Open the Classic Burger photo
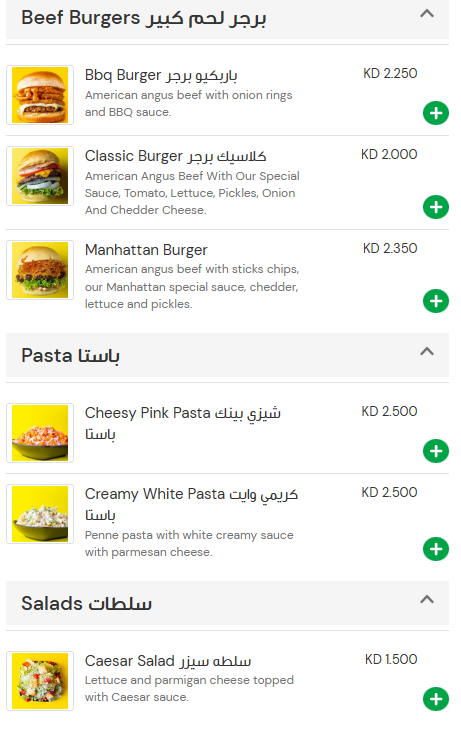This screenshot has width=461, height=731. pyautogui.click(x=40, y=176)
